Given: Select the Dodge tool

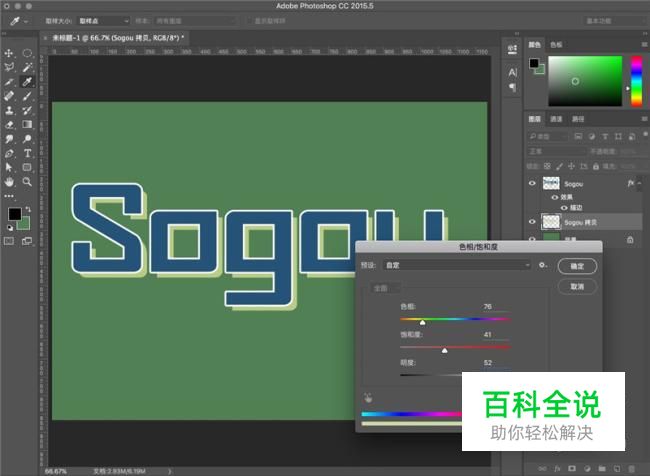Looking at the screenshot, I should click(27, 139).
